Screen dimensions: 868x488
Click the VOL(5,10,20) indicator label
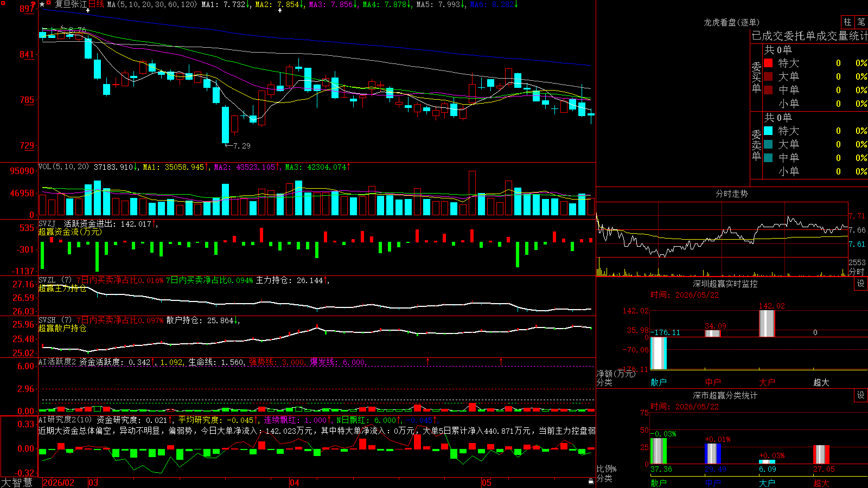click(63, 167)
